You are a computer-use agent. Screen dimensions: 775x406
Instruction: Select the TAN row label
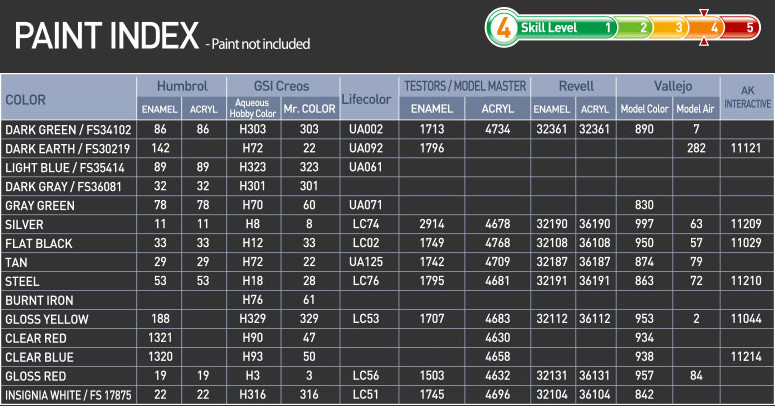click(16, 262)
